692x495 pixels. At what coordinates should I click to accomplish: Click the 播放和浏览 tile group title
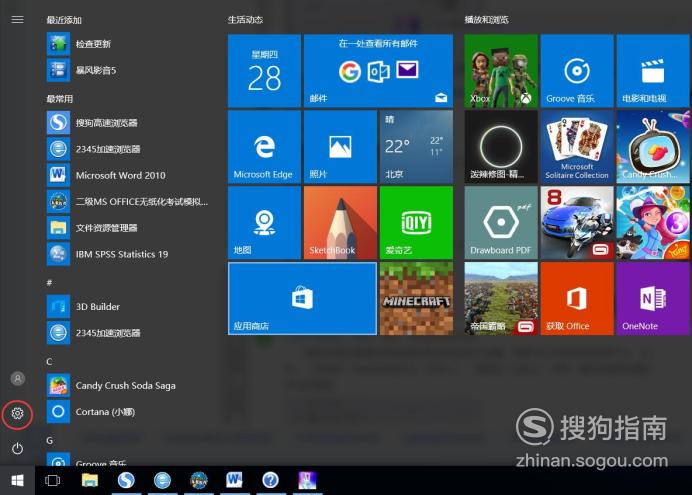pos(486,19)
